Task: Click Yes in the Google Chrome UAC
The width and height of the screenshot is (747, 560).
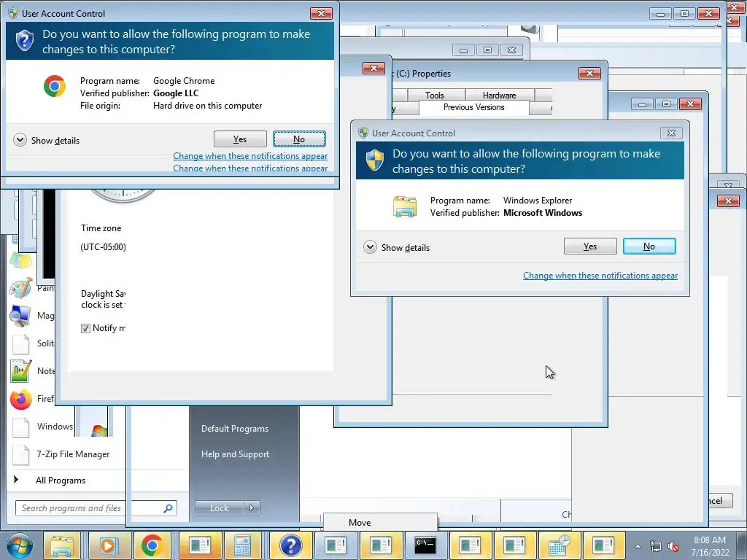Action: pos(240,139)
